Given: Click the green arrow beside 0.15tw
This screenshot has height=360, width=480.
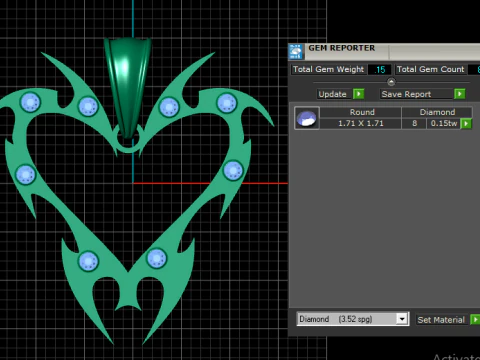Looking at the screenshot, I should click(x=466, y=124).
